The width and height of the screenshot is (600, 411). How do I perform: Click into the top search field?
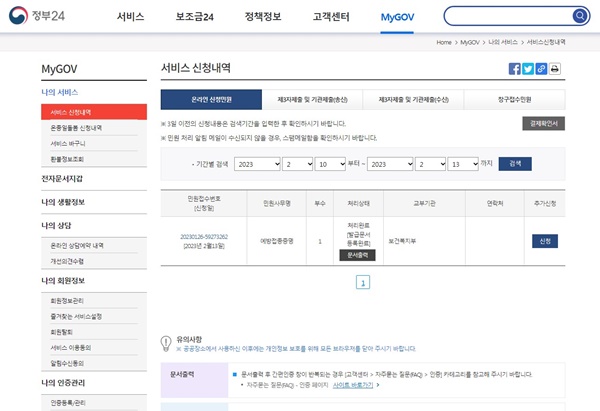pyautogui.click(x=508, y=16)
